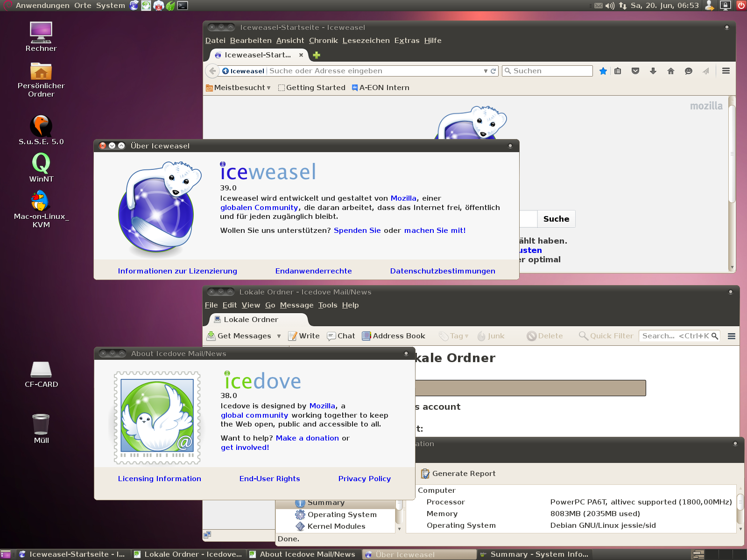Screen dimensions: 747x560
Task: Open the Downloads arrow icon in Iceweasel
Action: point(653,71)
